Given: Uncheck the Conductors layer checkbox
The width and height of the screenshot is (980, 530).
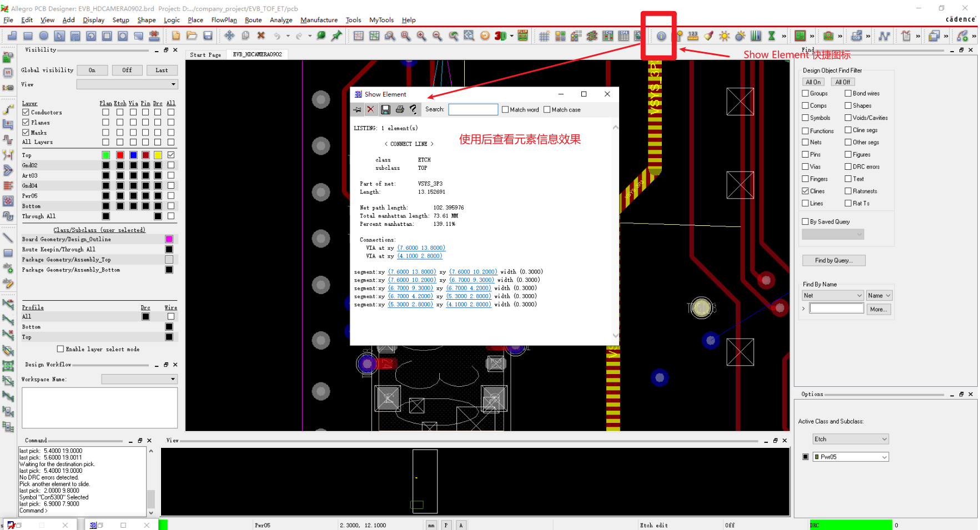Looking at the screenshot, I should [26, 112].
